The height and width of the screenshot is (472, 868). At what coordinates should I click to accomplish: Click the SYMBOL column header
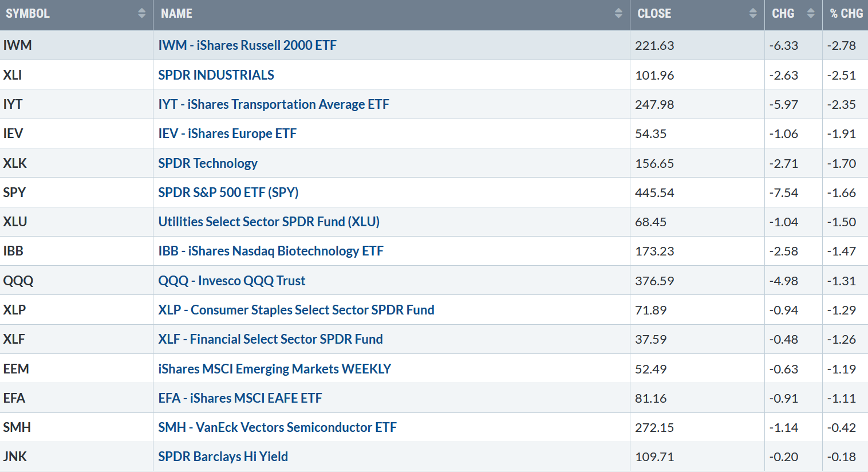tap(77, 14)
